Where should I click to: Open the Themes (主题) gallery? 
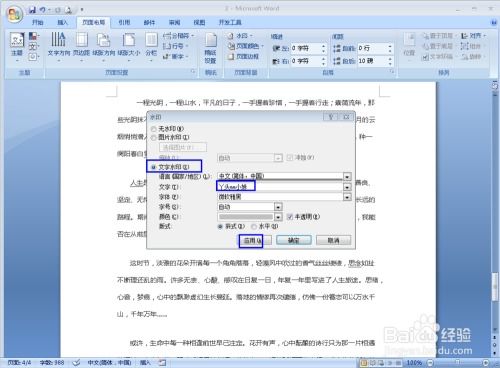pos(17,47)
